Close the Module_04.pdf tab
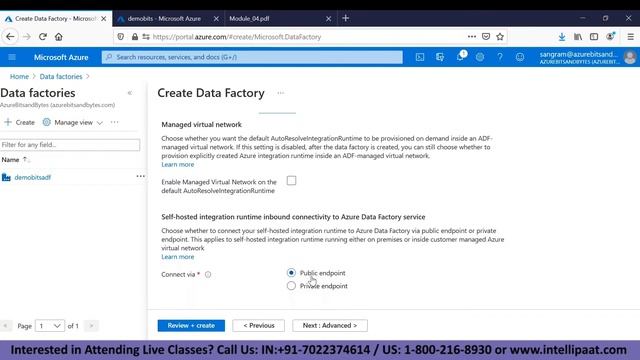 tap(329, 18)
